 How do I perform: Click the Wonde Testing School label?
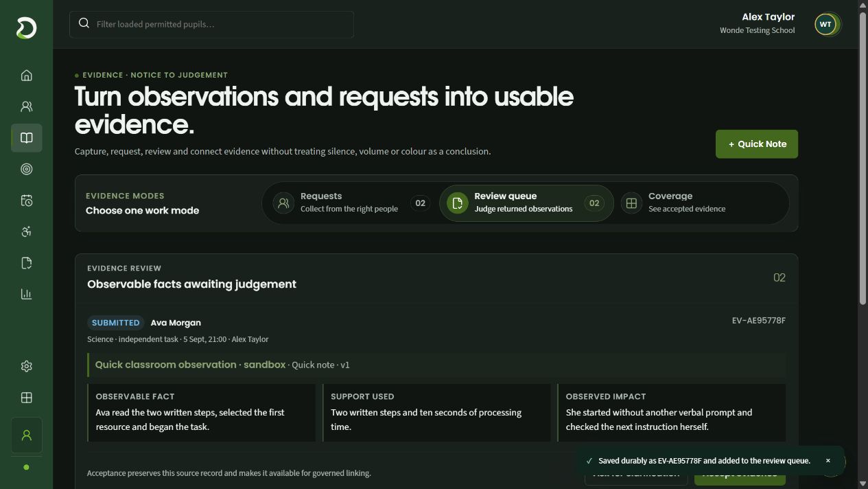point(758,30)
